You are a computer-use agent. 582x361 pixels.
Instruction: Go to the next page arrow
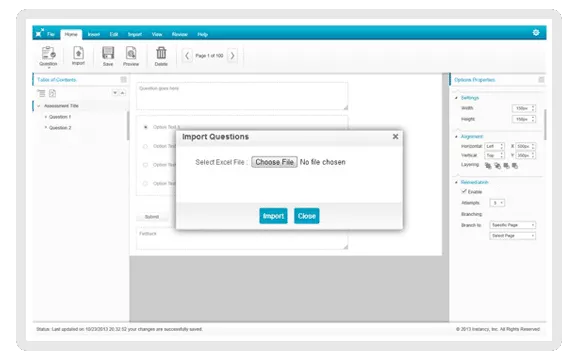(232, 56)
